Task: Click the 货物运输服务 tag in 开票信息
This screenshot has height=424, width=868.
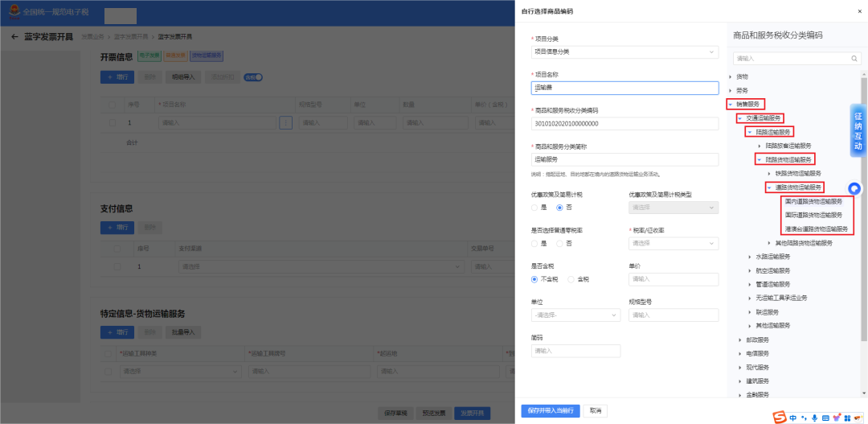Action: [x=207, y=56]
